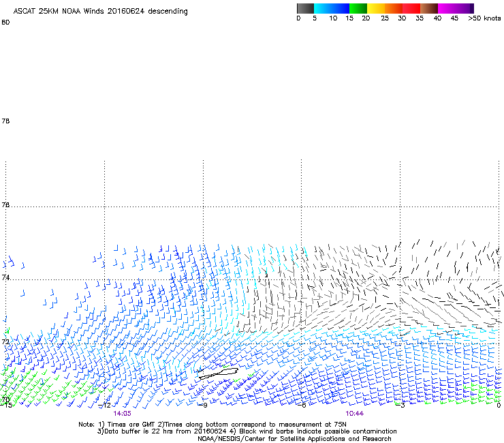The width and height of the screenshot is (504, 443).
Task: Click the 'NOAA/NESDIS/Center for Satellite Applications and Research' credit
Action: (294, 439)
